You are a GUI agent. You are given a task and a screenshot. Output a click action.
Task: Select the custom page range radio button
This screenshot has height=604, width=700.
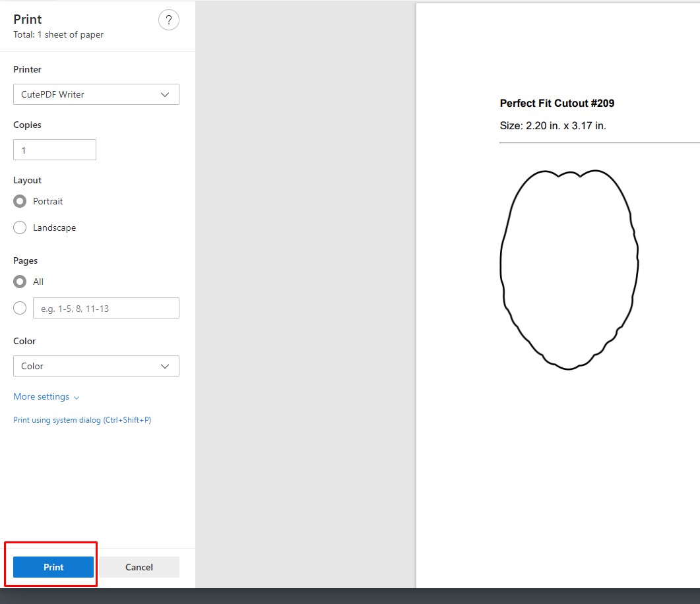(20, 308)
